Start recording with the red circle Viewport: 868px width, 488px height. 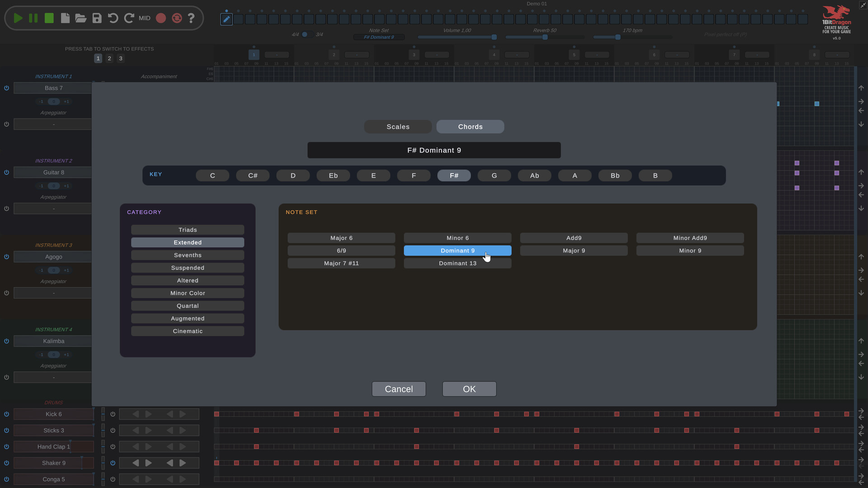click(x=161, y=18)
